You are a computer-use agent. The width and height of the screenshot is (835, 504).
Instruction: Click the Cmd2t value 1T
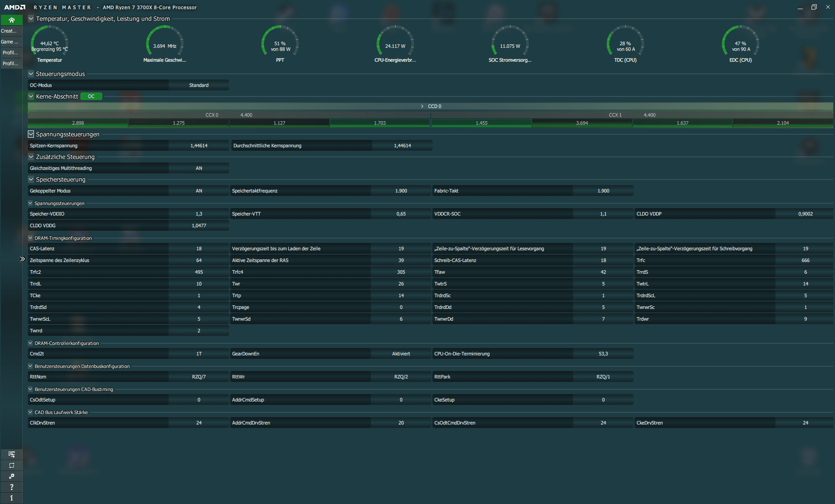[x=199, y=354]
